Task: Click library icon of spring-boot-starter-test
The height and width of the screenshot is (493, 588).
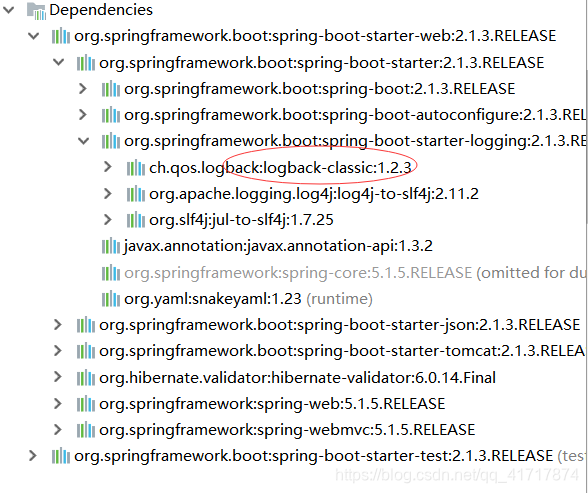Action: pos(61,456)
